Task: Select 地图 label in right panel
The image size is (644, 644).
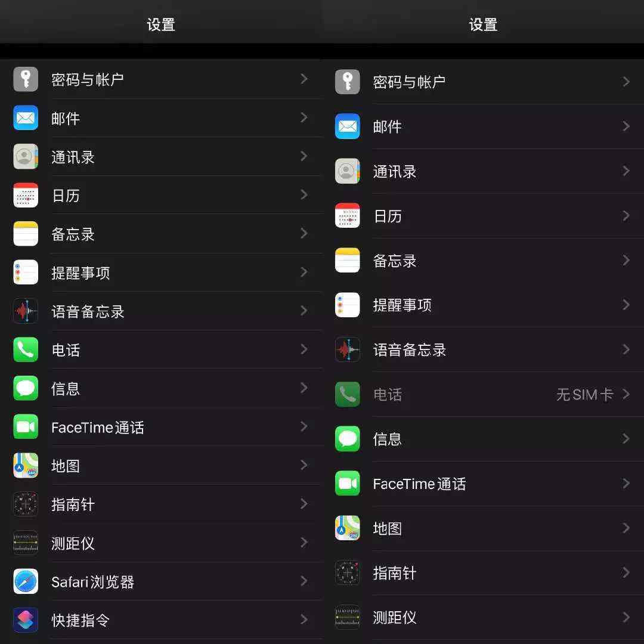Action: click(x=388, y=528)
